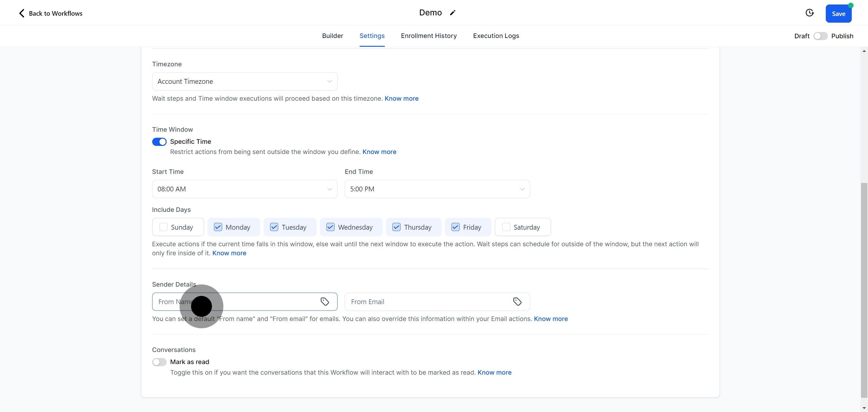This screenshot has width=868, height=412.
Task: Click the tag icon in From Email field
Action: [517, 301]
